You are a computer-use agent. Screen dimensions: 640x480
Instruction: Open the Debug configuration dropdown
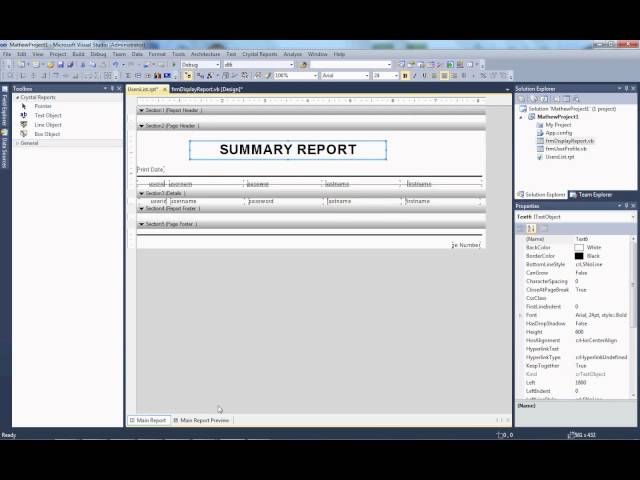click(218, 64)
